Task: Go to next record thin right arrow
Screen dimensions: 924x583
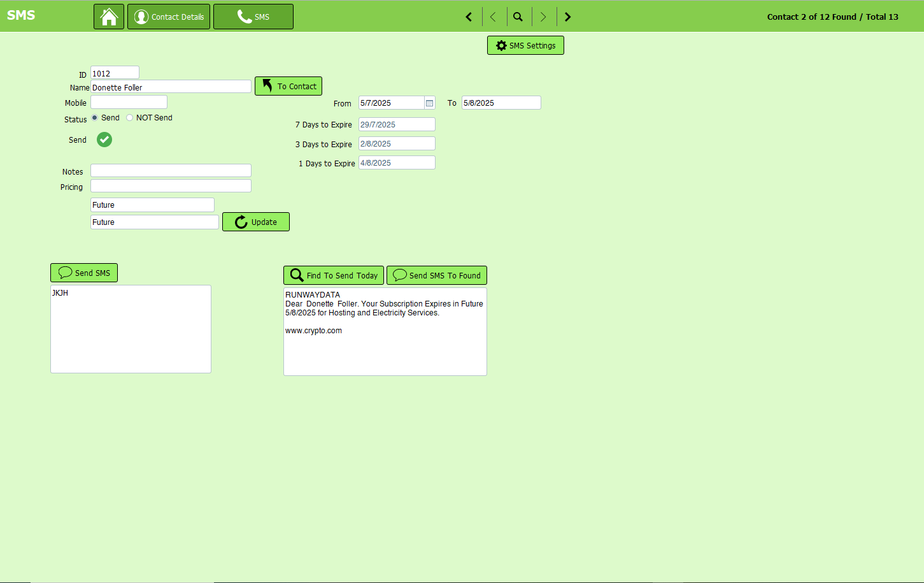Action: tap(543, 17)
